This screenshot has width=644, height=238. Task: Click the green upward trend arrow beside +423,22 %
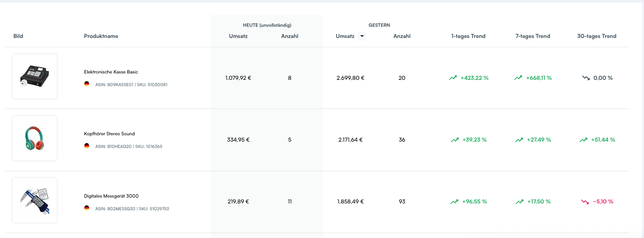pyautogui.click(x=453, y=78)
